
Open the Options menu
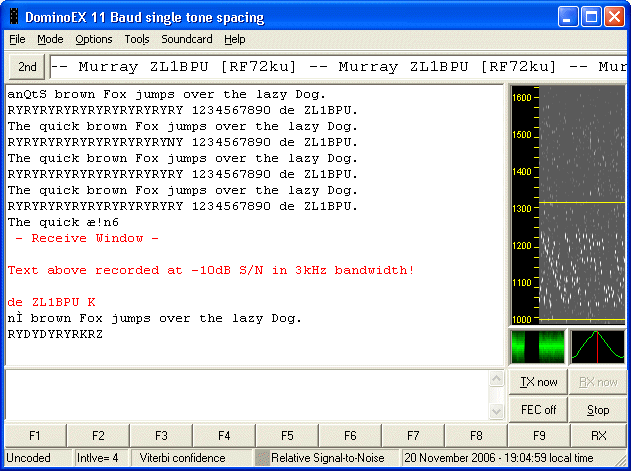(x=94, y=39)
